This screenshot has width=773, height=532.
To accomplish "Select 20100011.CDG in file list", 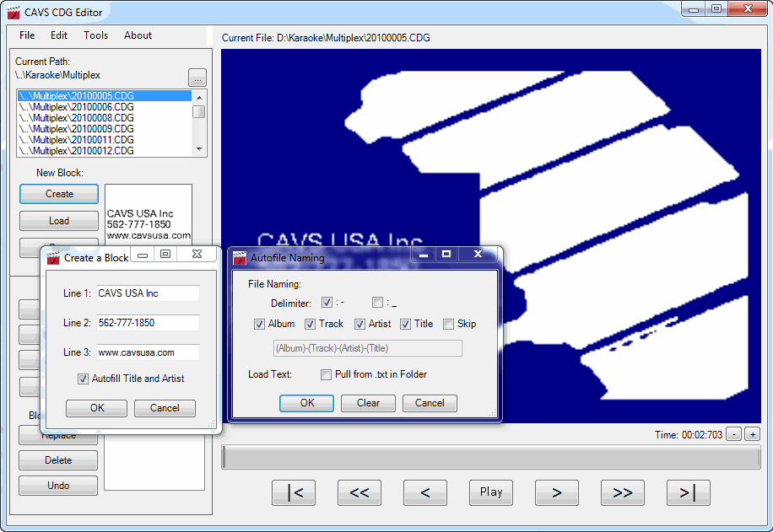I will [x=105, y=140].
